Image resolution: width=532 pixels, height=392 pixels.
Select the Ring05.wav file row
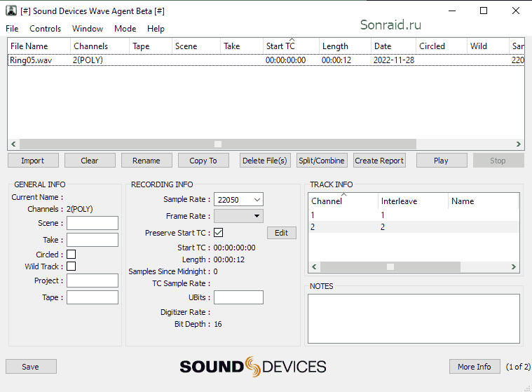click(x=266, y=60)
